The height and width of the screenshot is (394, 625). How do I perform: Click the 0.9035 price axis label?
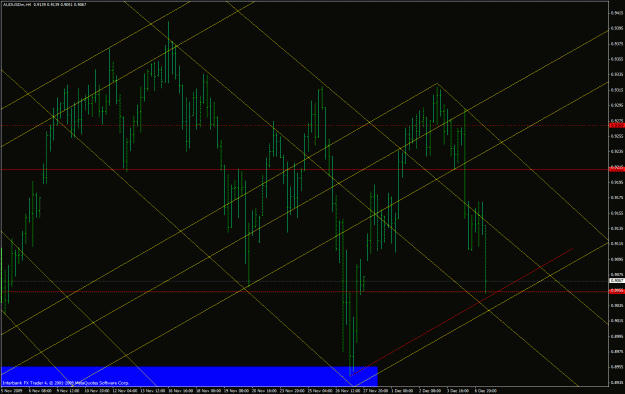point(617,305)
